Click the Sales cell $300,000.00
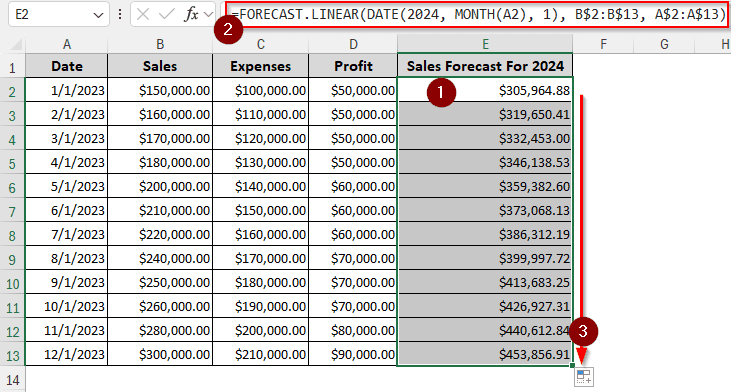Image resolution: width=731 pixels, height=392 pixels. click(x=160, y=354)
